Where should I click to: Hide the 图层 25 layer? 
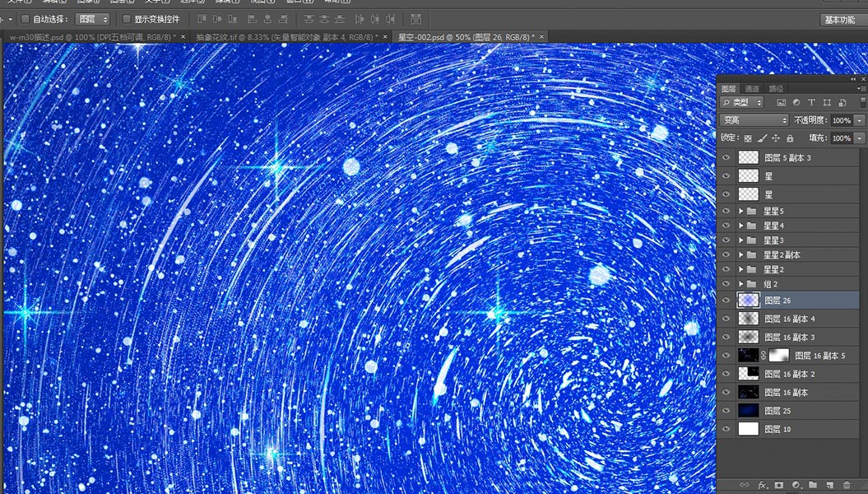click(726, 410)
